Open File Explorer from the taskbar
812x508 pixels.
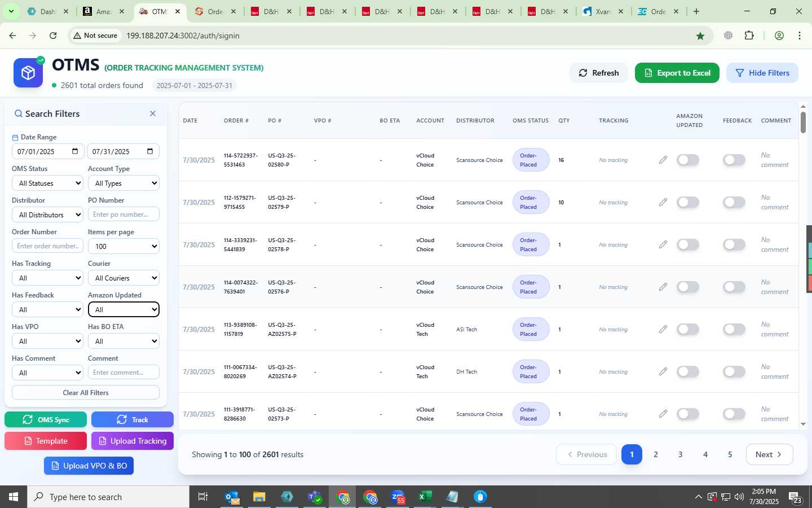259,497
